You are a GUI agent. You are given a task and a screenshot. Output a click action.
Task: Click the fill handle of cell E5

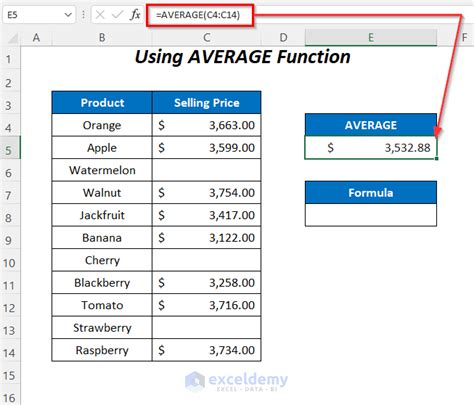[x=436, y=158]
